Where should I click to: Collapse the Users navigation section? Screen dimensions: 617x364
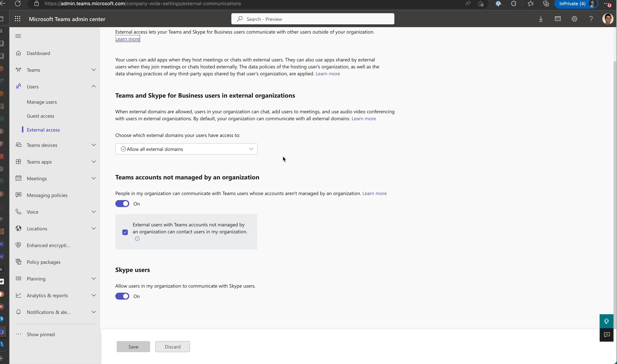(x=94, y=86)
